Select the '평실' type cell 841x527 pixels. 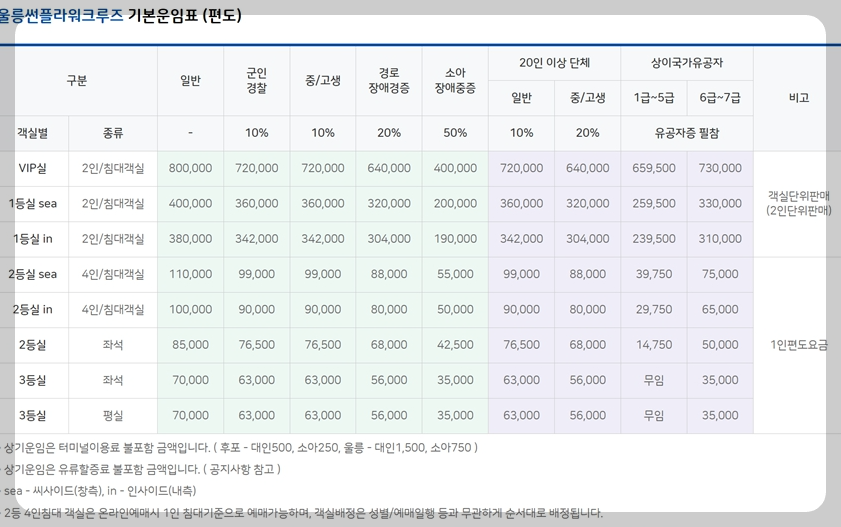[x=113, y=416]
